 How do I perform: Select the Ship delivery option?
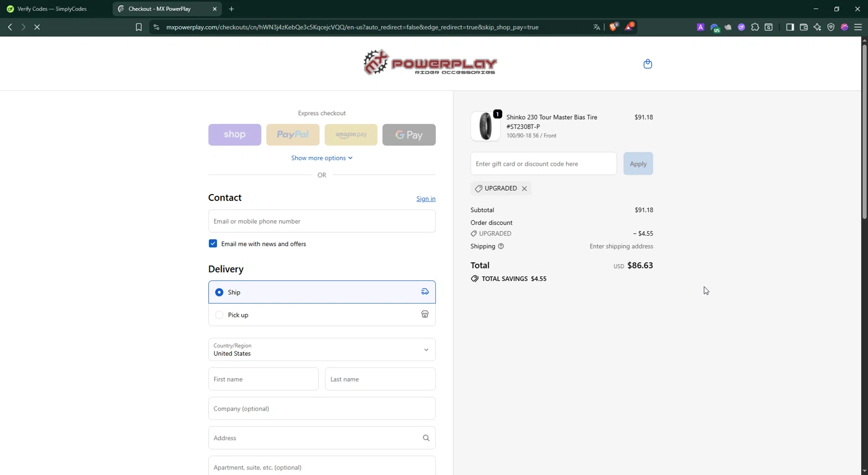pos(322,292)
